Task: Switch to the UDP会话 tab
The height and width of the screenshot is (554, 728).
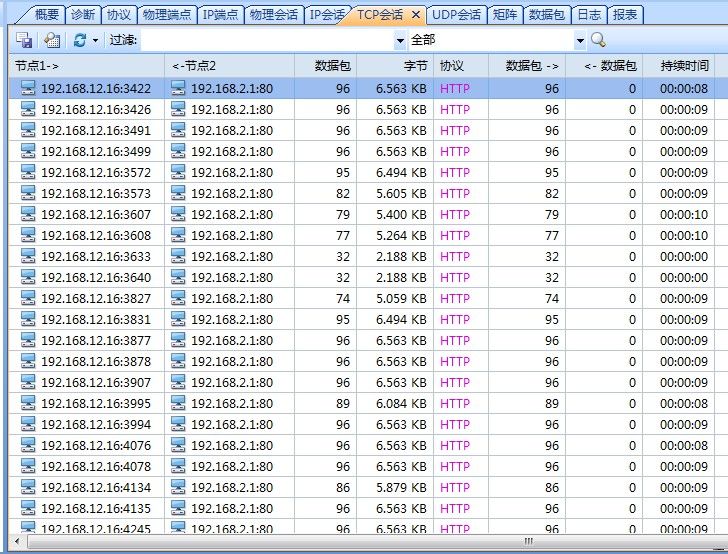Action: click(457, 15)
